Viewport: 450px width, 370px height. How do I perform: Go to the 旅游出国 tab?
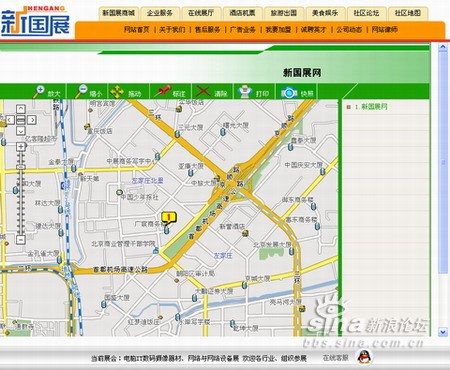tap(284, 13)
